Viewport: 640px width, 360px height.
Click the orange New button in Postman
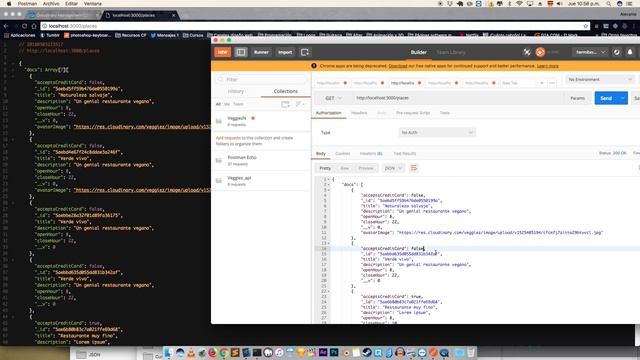pyautogui.click(x=222, y=52)
